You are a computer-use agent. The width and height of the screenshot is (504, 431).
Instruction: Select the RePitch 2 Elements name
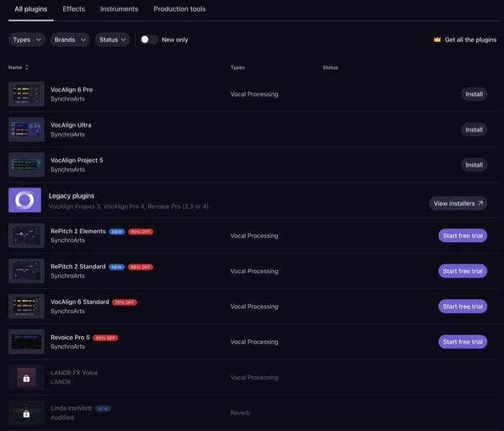(x=78, y=231)
